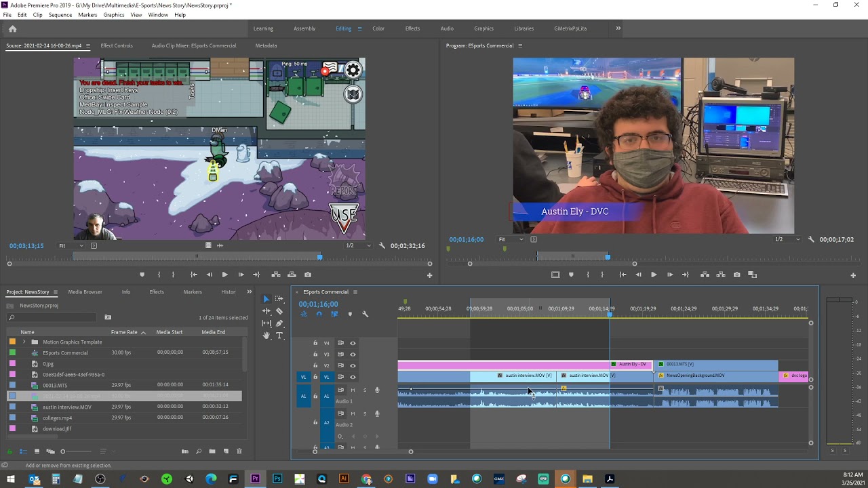Expand Motion Graphics Template bin

24,342
